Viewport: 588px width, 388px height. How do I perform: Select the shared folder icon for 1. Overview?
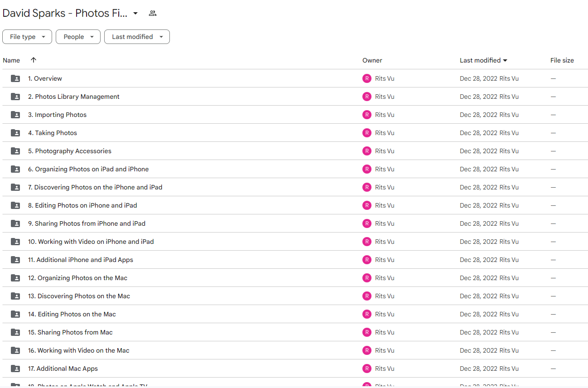(15, 78)
